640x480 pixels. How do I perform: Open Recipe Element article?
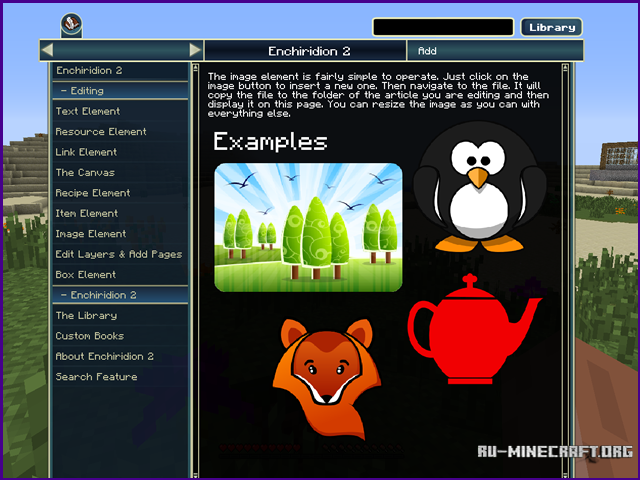[x=120, y=193]
